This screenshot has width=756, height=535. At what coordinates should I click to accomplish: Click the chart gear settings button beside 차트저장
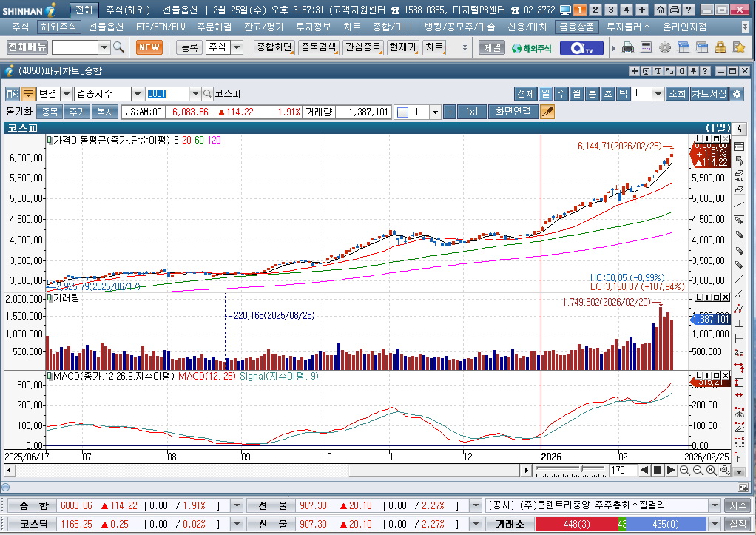click(x=737, y=93)
